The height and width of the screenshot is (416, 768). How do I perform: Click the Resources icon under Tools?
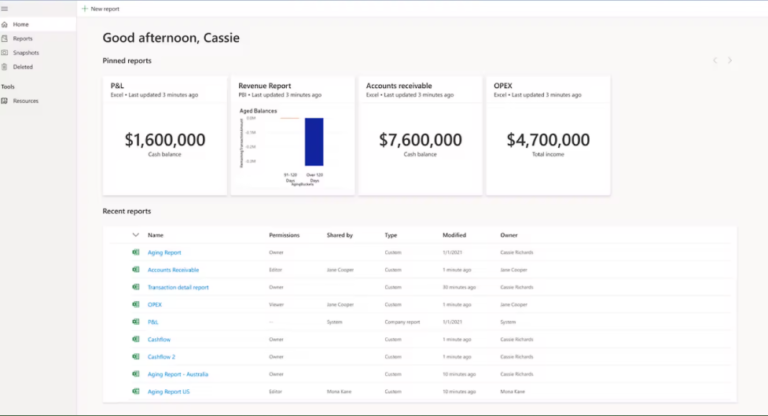click(5, 101)
